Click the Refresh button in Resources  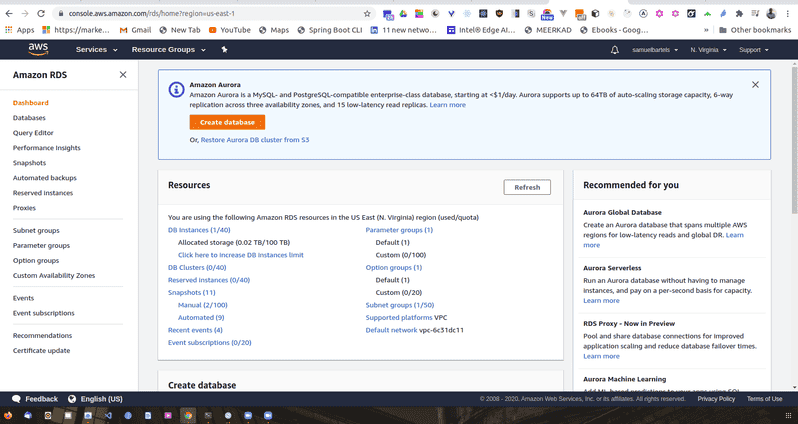click(527, 187)
